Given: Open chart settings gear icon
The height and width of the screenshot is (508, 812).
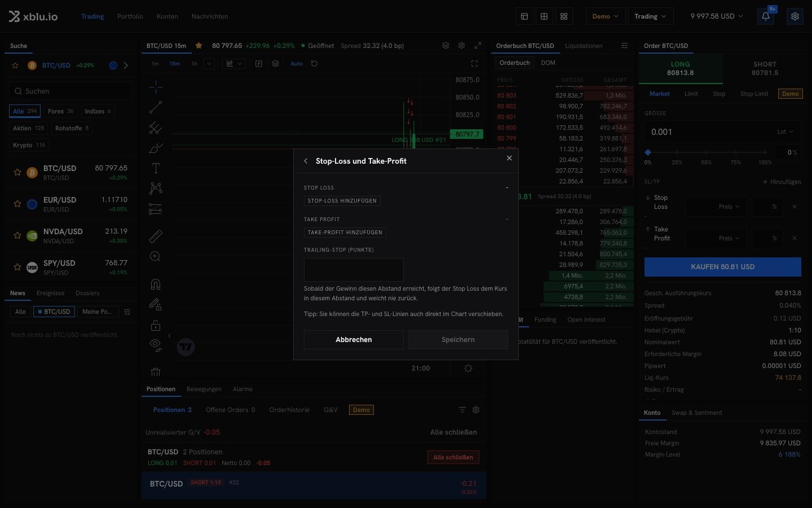Looking at the screenshot, I should pyautogui.click(x=461, y=46).
